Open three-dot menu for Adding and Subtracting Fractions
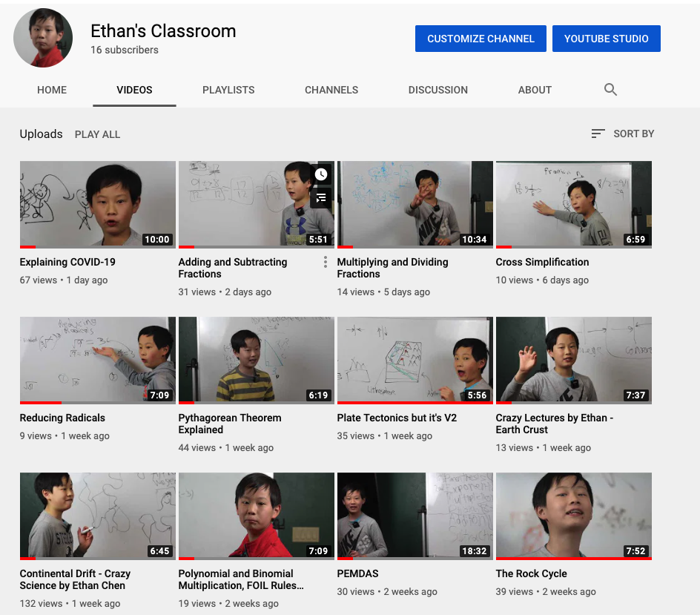 [x=325, y=262]
